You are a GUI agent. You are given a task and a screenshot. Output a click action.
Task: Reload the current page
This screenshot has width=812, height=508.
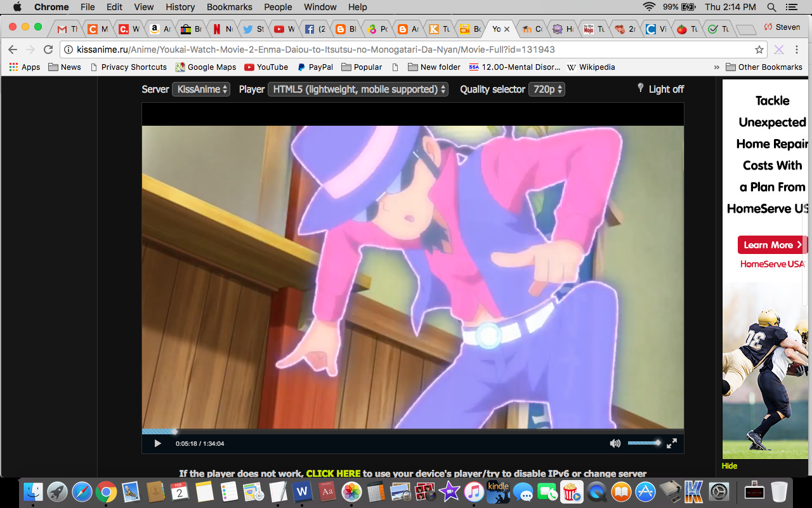48,50
